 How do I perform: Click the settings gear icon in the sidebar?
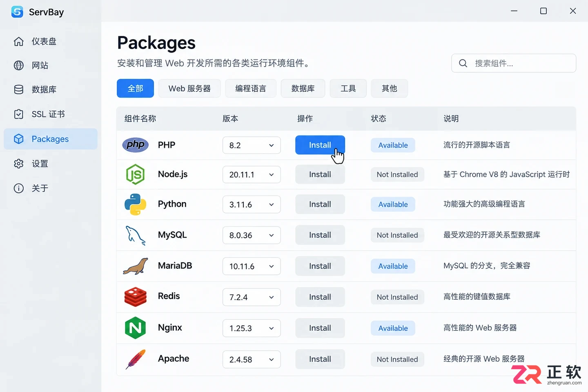19,164
